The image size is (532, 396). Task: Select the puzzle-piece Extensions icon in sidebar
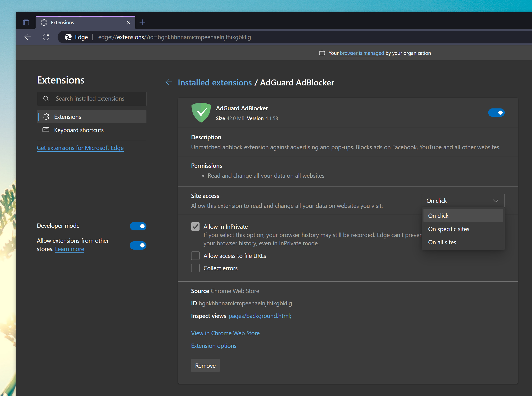(46, 117)
